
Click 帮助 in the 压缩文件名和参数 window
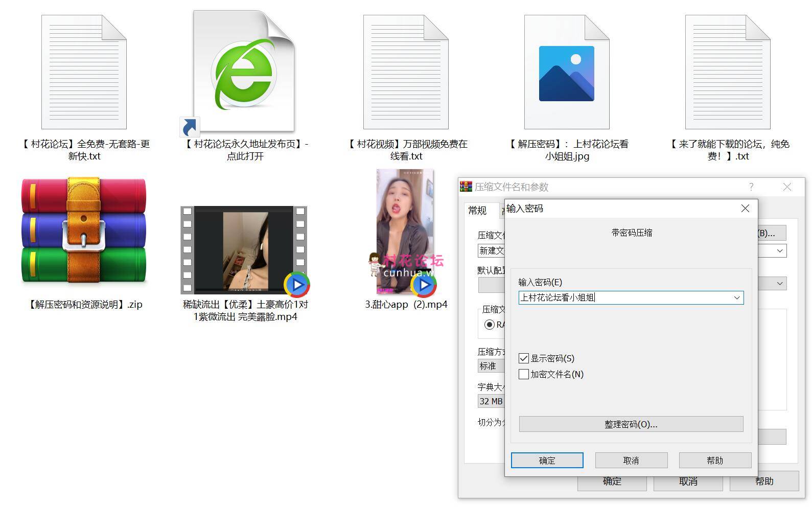764,481
